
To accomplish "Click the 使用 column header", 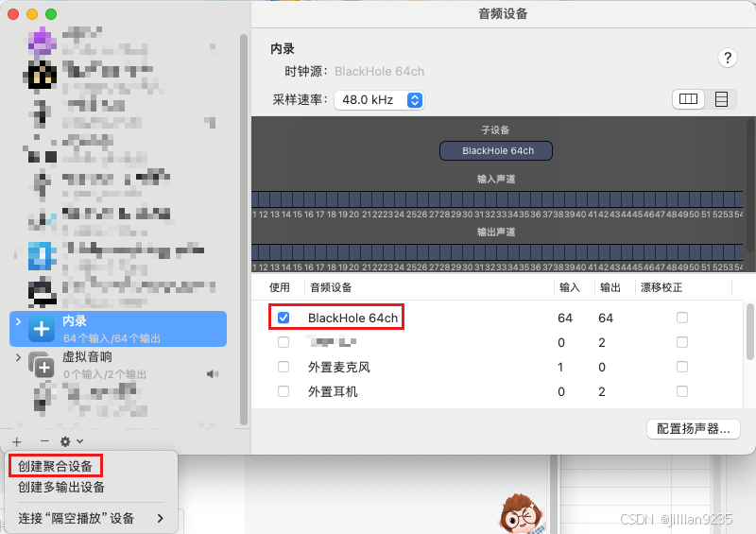I will (x=279, y=287).
